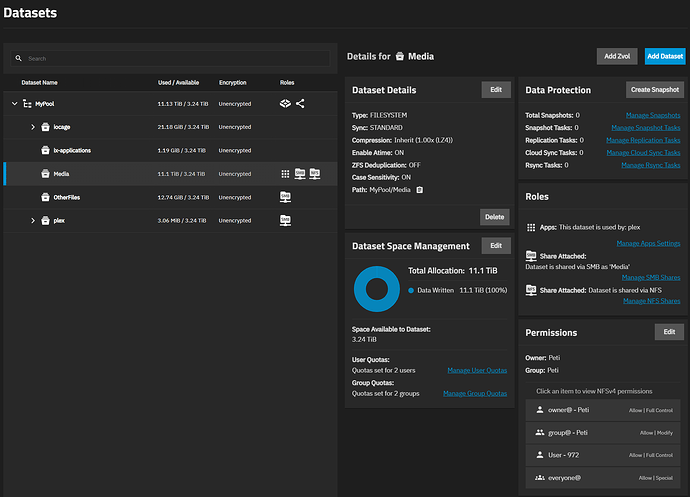690x497 pixels.
Task: Click the '11.13 TiB / 3.24 TiB' MyPool usage
Action: point(183,104)
